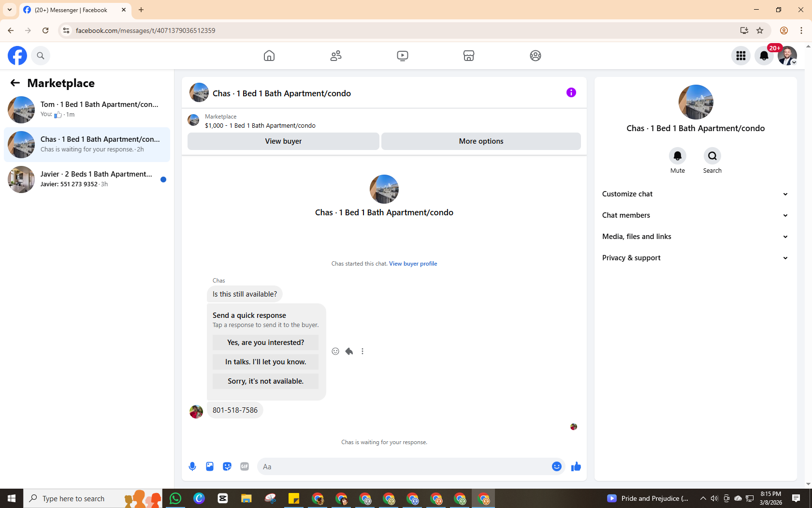This screenshot has width=812, height=508.
Task: Open Javier's 2 Beds 1 Bath conversation
Action: (x=87, y=179)
